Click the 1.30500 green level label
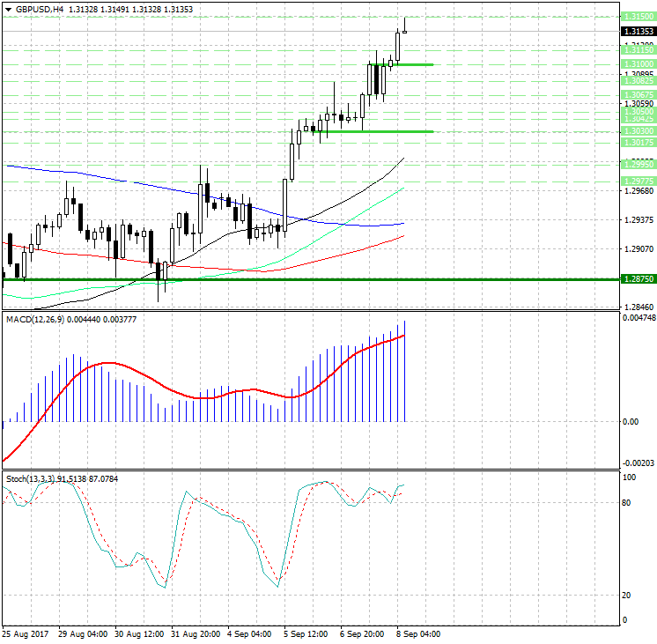657x644 pixels. click(x=639, y=112)
